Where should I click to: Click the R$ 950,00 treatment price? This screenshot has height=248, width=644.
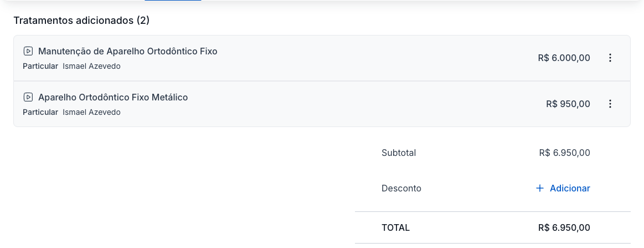pos(568,104)
